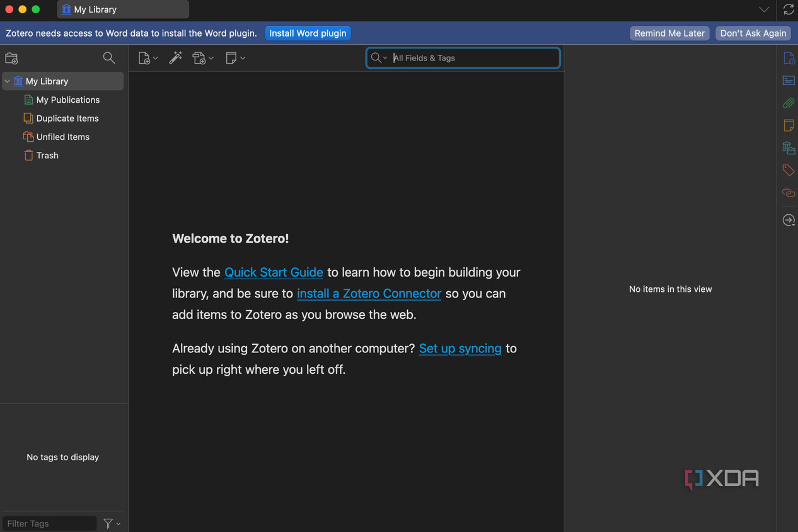
Task: Open the tab list dropdown chevron
Action: [764, 9]
